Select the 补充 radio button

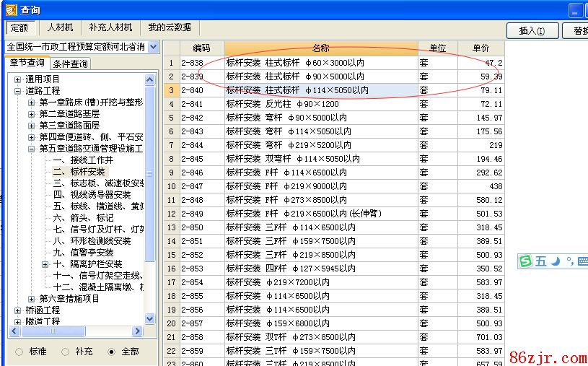pos(66,352)
